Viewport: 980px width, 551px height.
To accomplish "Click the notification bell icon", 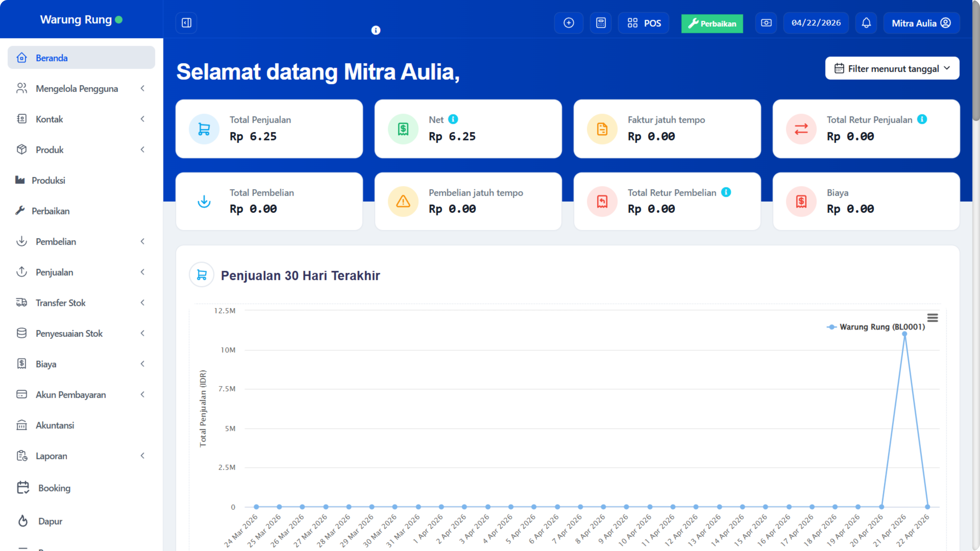I will [866, 23].
